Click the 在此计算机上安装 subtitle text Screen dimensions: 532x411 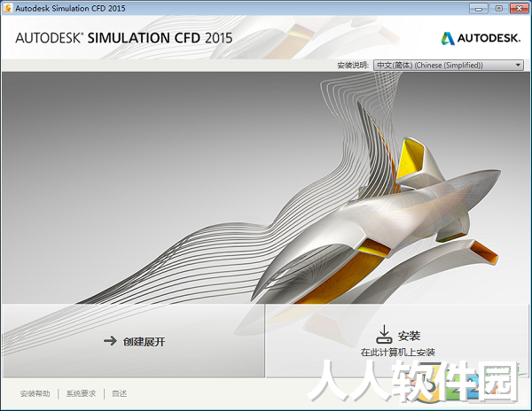(397, 353)
